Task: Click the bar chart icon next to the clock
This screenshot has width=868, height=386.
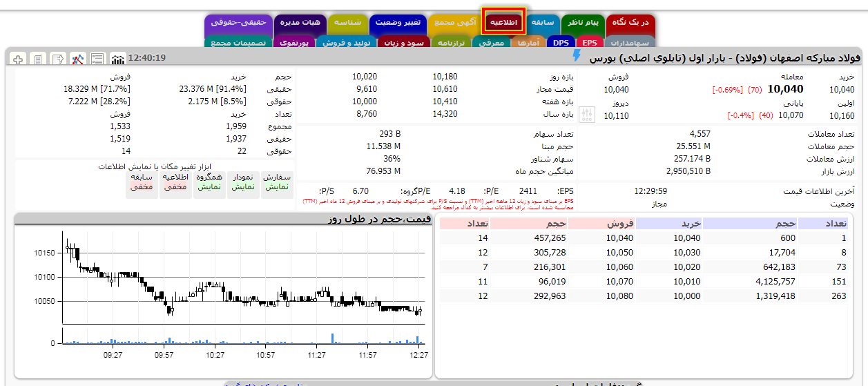Action: point(117,59)
